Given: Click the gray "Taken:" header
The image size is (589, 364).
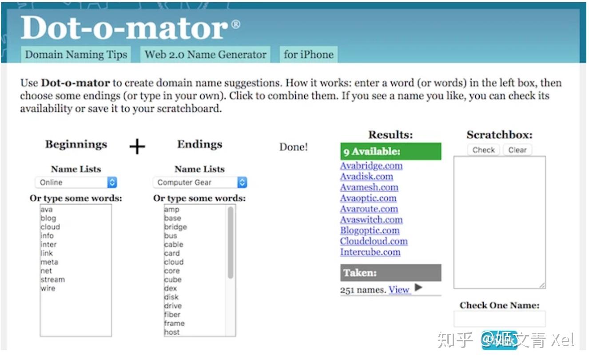Looking at the screenshot, I should (391, 273).
